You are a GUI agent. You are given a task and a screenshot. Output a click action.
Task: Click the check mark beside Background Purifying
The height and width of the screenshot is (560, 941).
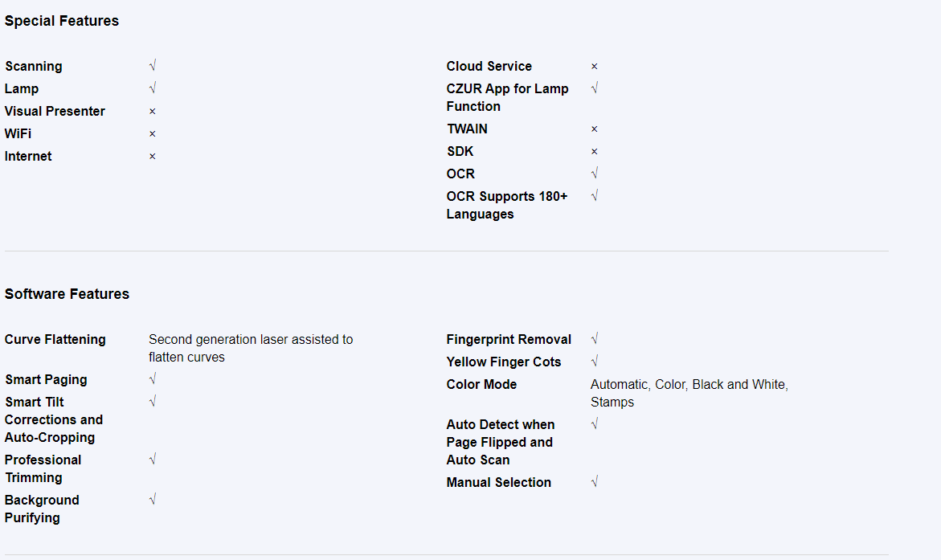(x=153, y=500)
